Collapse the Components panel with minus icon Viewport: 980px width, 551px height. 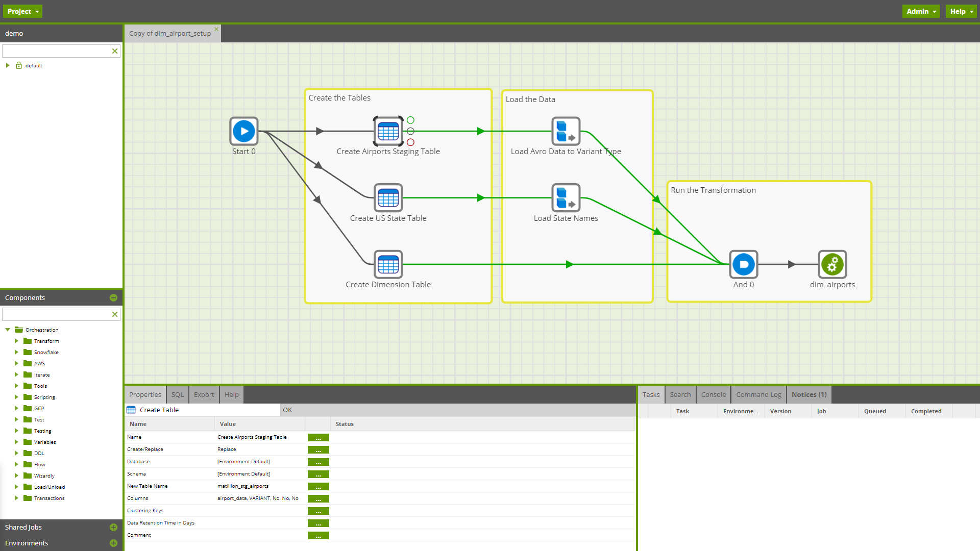113,298
